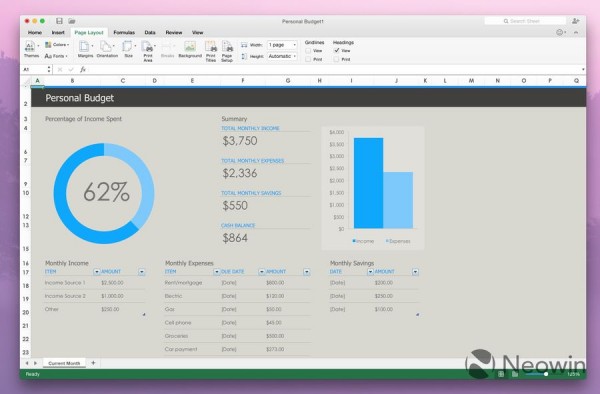Switch to the Data tab
This screenshot has width=600, height=394.
150,33
